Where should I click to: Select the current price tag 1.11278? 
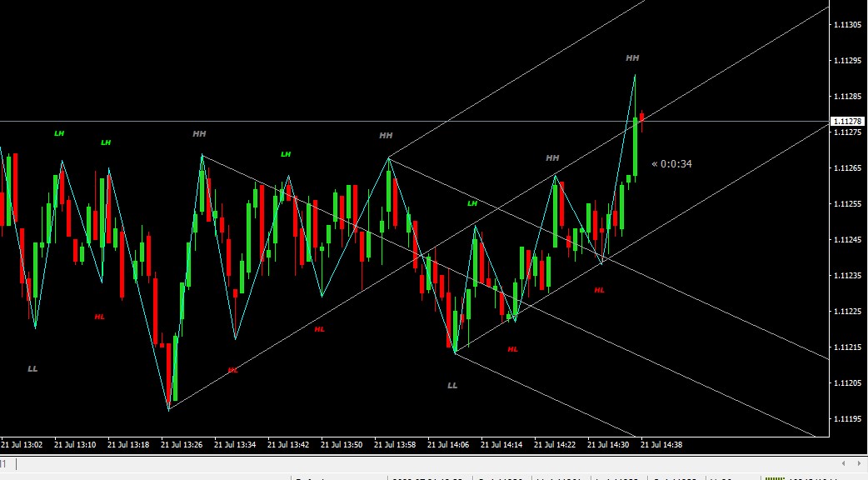click(x=847, y=121)
